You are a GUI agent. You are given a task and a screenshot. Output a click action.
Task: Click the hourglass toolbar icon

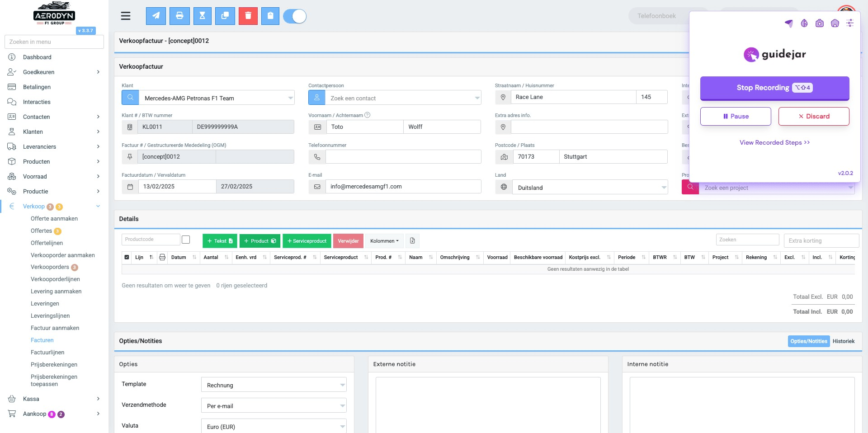(203, 16)
